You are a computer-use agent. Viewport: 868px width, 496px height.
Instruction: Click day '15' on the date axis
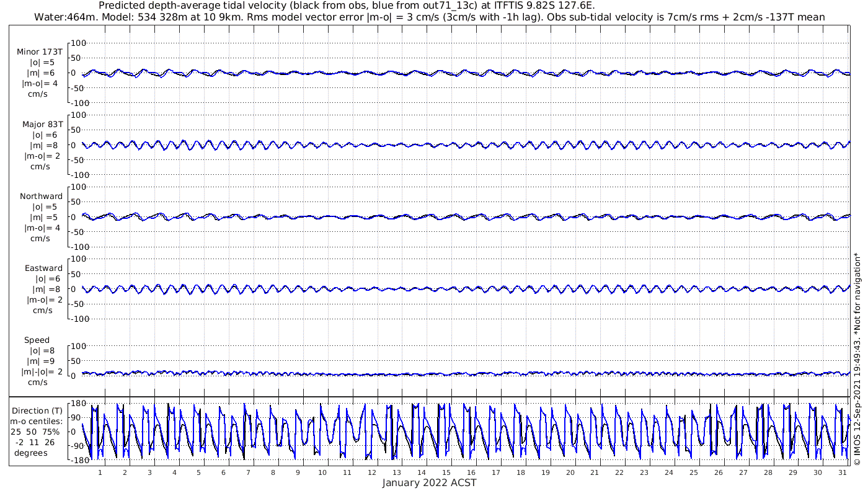click(446, 472)
